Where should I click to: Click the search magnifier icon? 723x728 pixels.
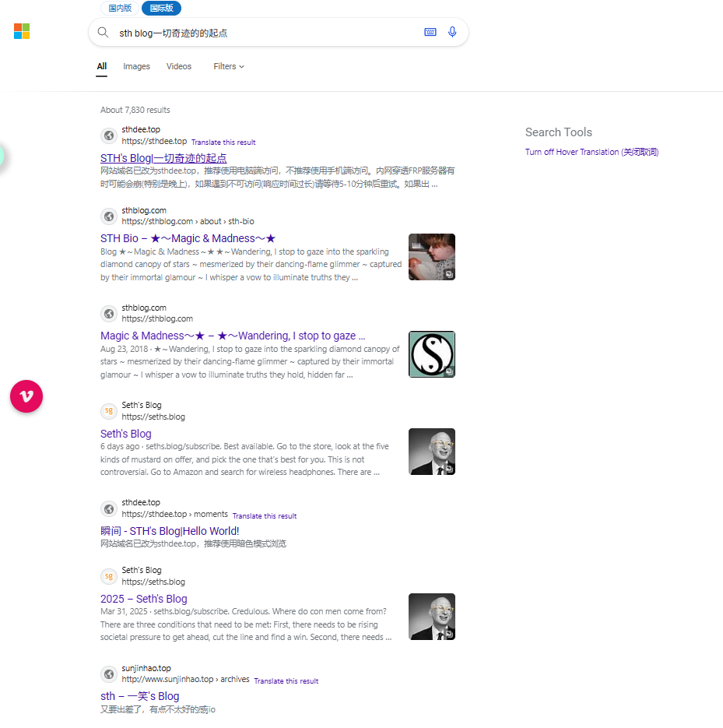(x=103, y=32)
